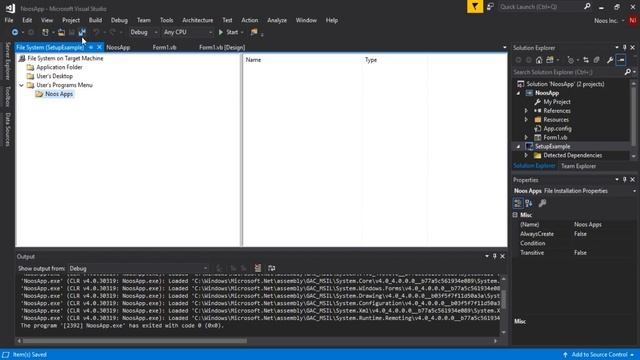Click the Start button label
The height and width of the screenshot is (360, 640).
point(232,32)
